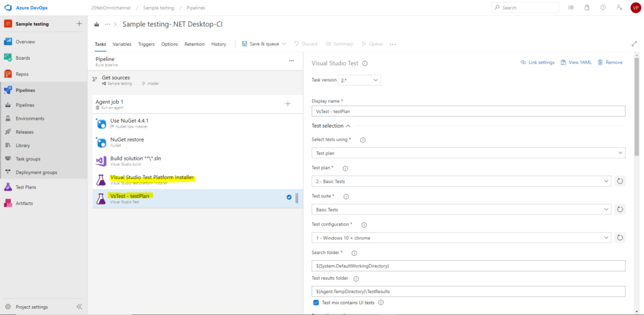Open the user settings icon
This screenshot has height=315, width=644.
619,8
